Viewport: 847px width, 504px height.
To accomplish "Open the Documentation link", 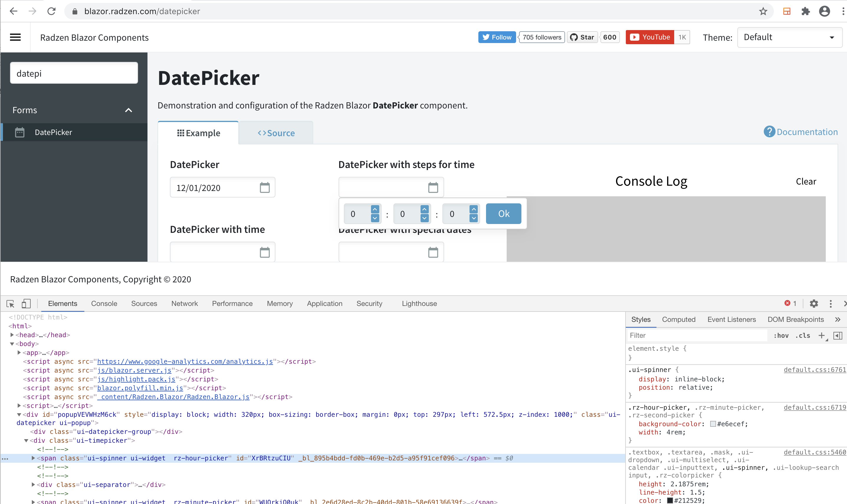I will click(x=807, y=132).
